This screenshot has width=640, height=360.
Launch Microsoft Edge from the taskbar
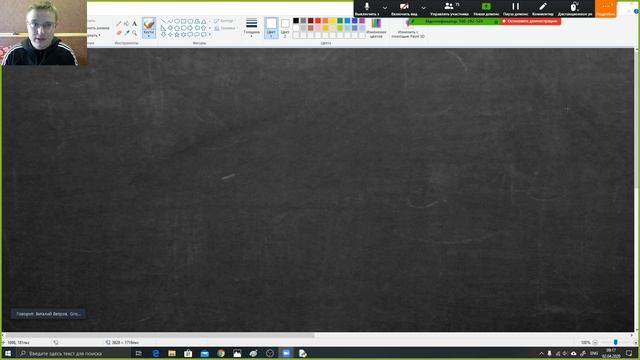pyautogui.click(x=156, y=353)
